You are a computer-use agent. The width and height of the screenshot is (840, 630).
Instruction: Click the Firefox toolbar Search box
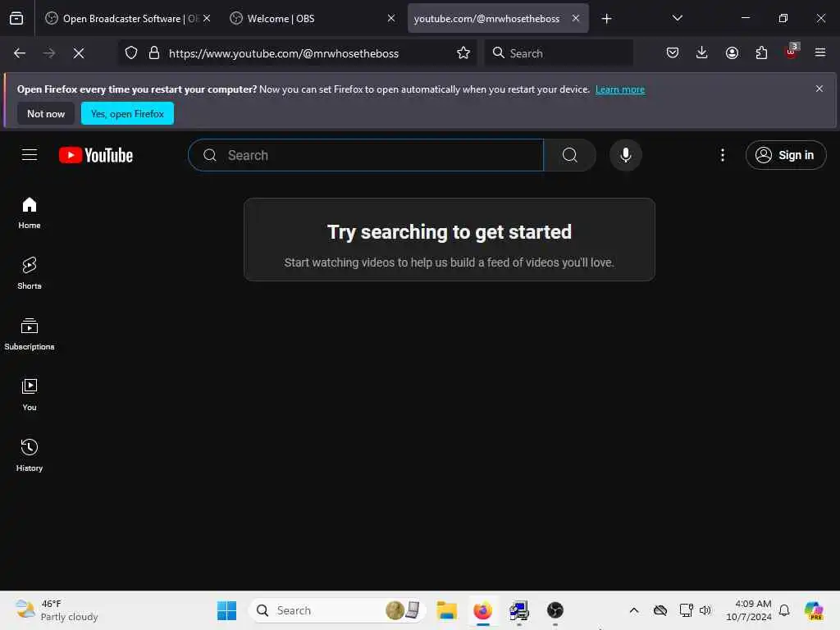[x=559, y=53]
